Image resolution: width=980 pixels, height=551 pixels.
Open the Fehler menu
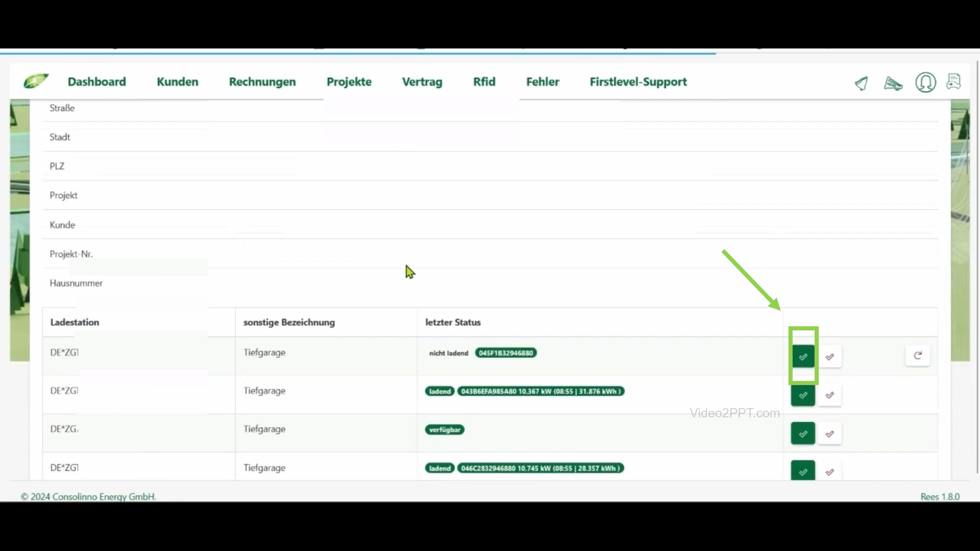coord(543,82)
